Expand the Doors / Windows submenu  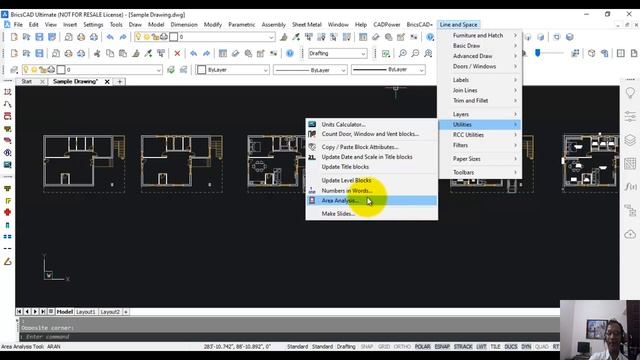click(480, 66)
